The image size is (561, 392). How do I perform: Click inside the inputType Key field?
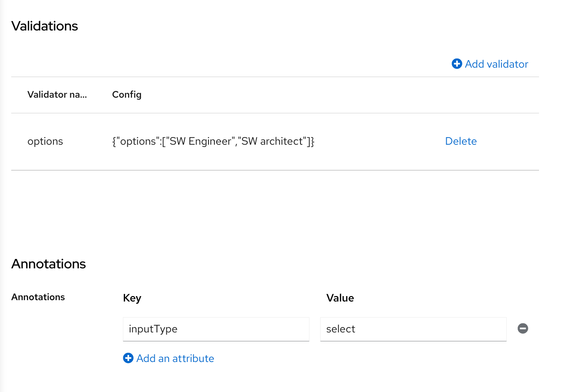pos(216,329)
